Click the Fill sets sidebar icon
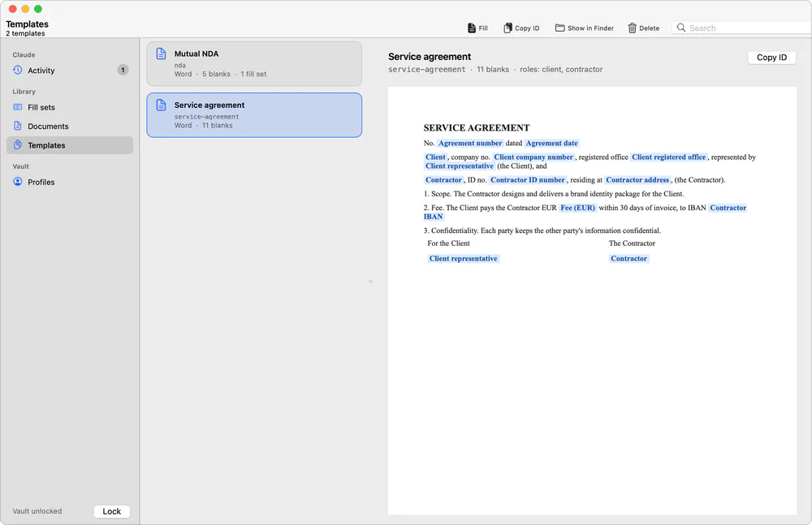This screenshot has width=812, height=525. 18,107
